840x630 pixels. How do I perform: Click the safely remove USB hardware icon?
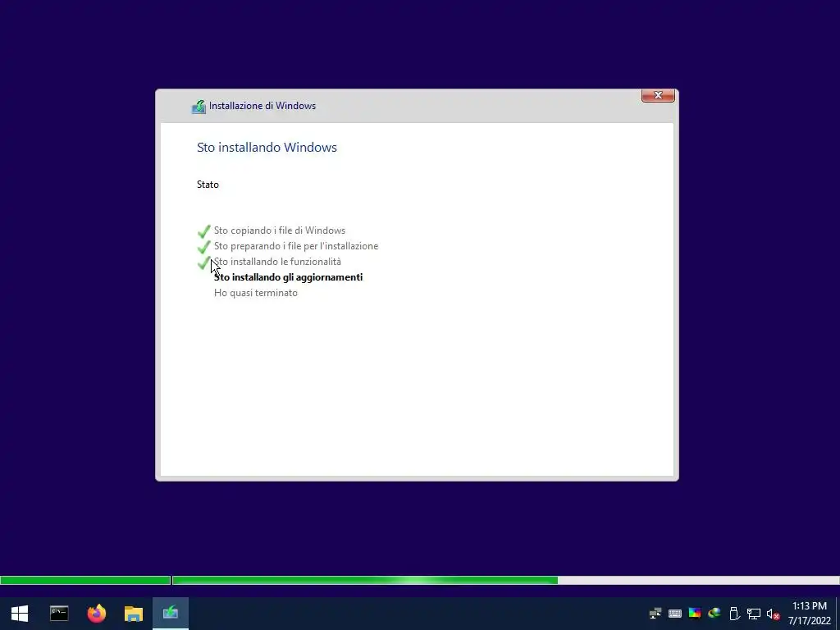click(x=734, y=614)
